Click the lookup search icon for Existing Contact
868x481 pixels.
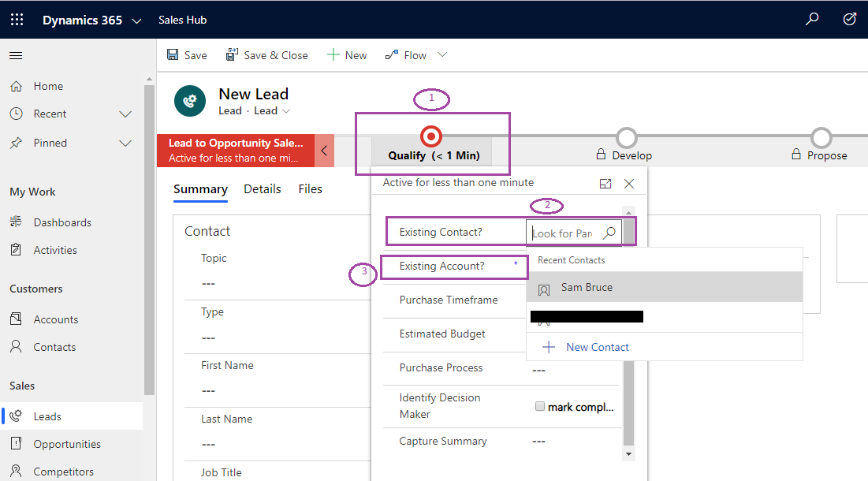pos(609,233)
